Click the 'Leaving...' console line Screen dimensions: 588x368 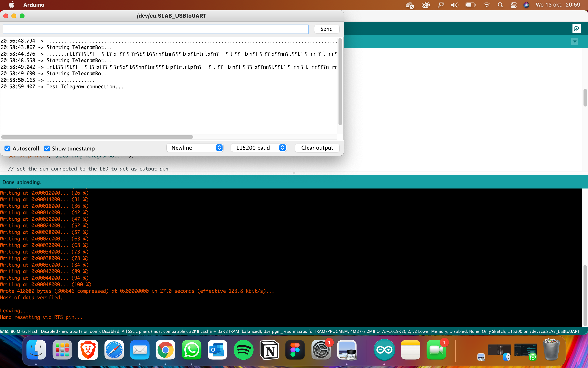click(14, 311)
